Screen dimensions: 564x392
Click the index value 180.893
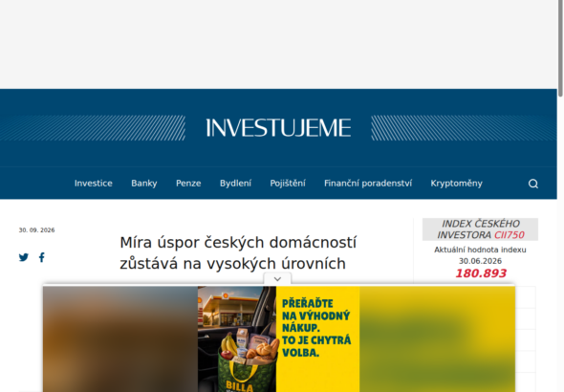(481, 273)
